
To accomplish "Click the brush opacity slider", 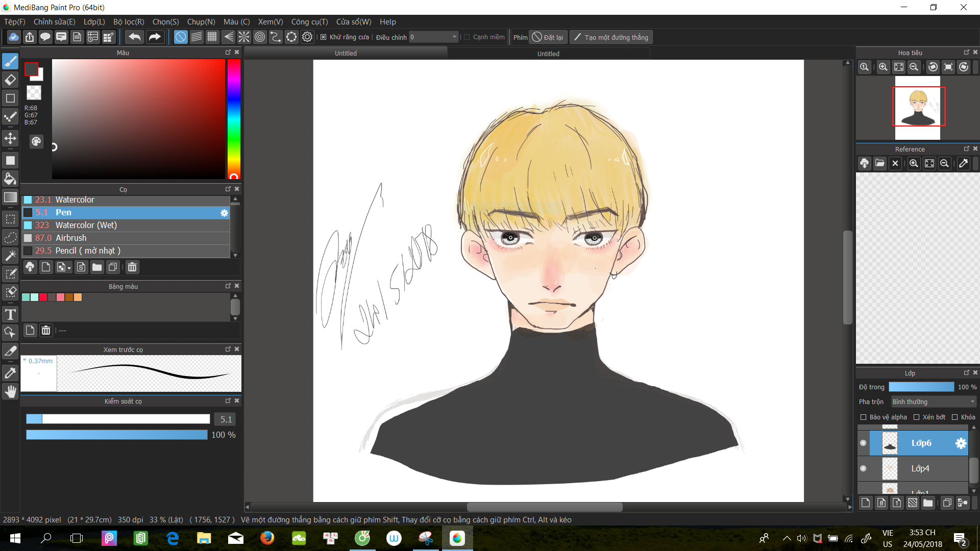I will coord(117,435).
